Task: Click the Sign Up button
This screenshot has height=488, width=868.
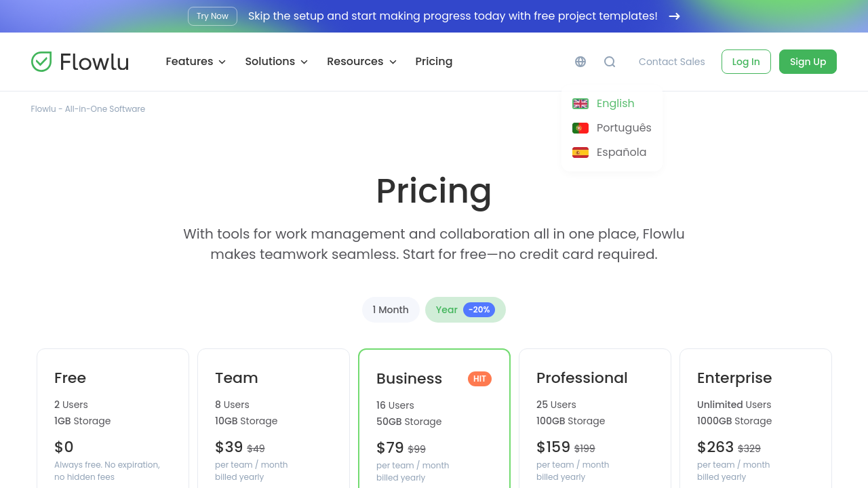Action: tap(808, 62)
